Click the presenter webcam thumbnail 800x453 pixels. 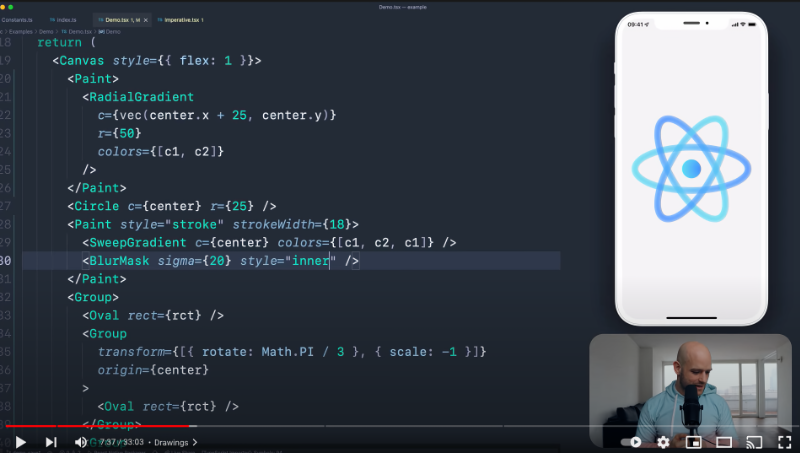click(x=690, y=390)
